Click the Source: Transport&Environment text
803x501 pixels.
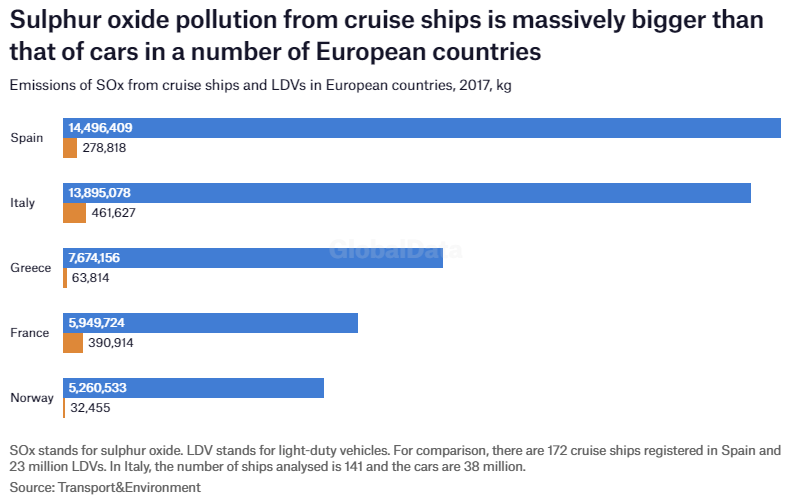[105, 487]
